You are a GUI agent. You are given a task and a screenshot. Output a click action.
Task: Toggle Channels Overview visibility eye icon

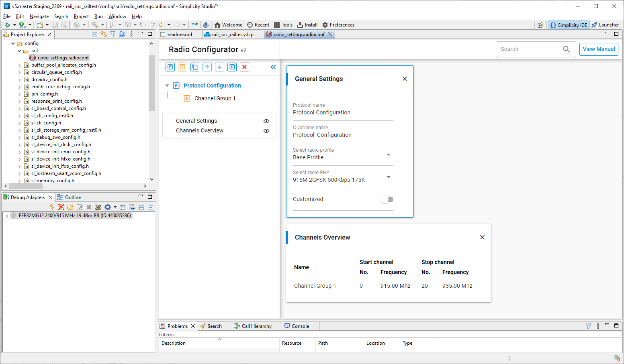pos(266,131)
